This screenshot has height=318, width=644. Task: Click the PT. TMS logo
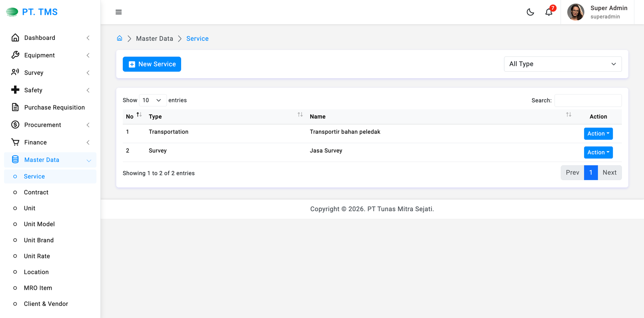[x=32, y=12]
